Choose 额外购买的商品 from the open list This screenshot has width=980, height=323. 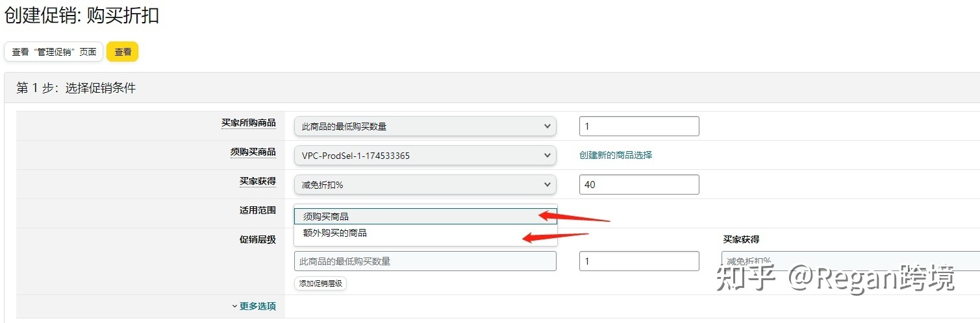coord(425,233)
